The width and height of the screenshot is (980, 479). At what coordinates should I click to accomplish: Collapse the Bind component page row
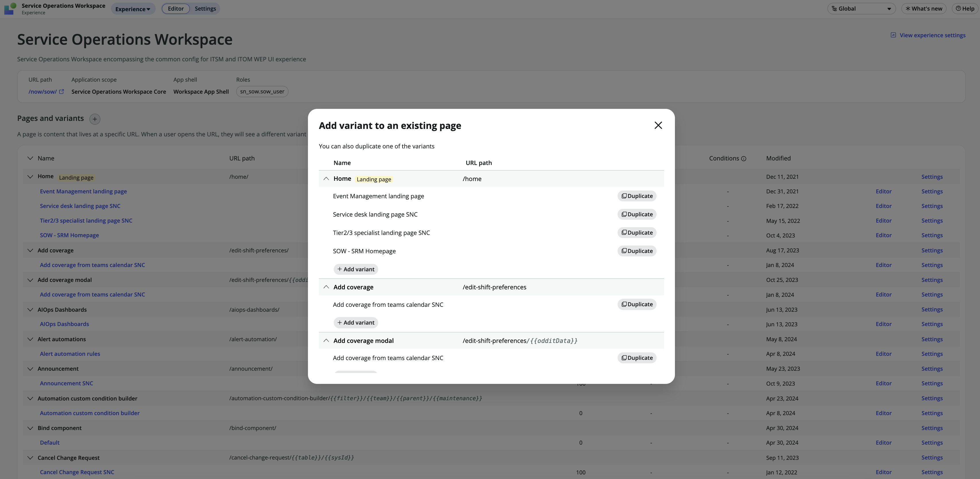30,428
